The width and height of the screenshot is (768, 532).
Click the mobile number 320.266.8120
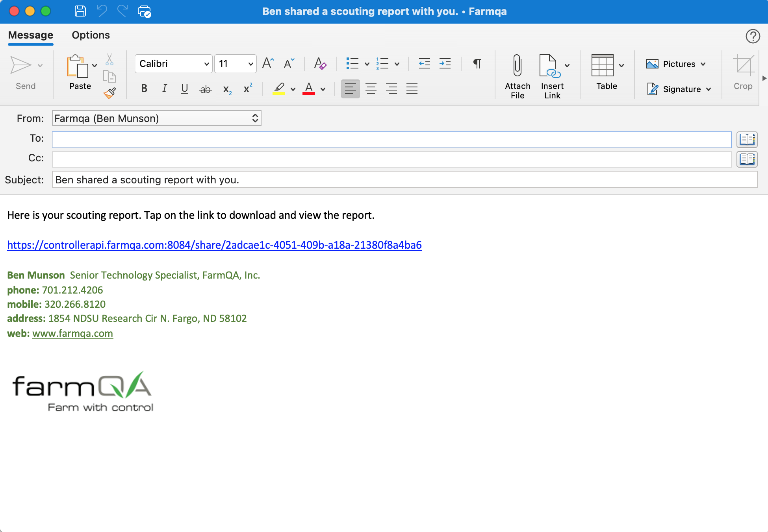[75, 305]
